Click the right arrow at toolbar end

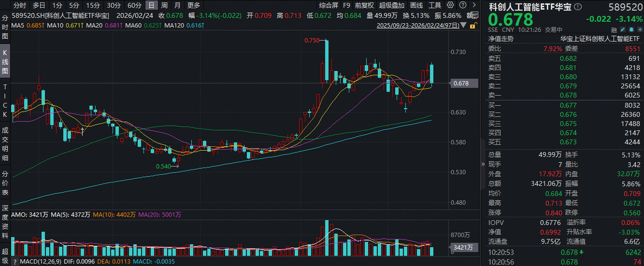click(x=474, y=5)
